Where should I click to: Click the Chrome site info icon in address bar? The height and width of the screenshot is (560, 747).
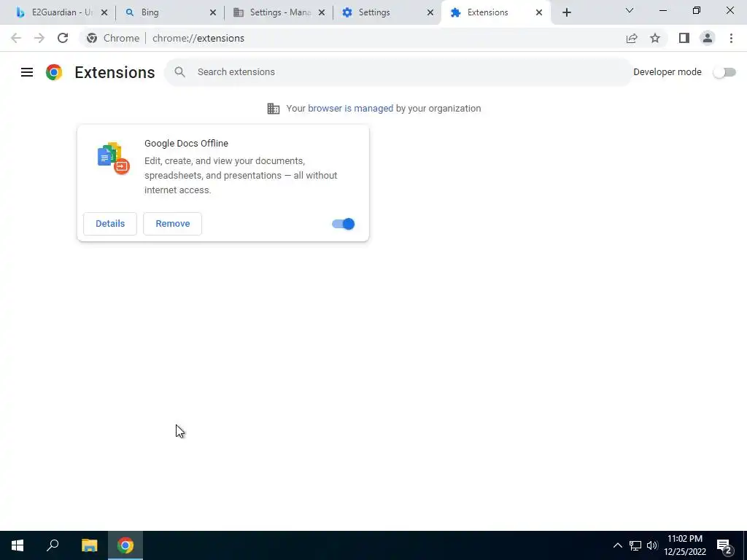pos(92,38)
